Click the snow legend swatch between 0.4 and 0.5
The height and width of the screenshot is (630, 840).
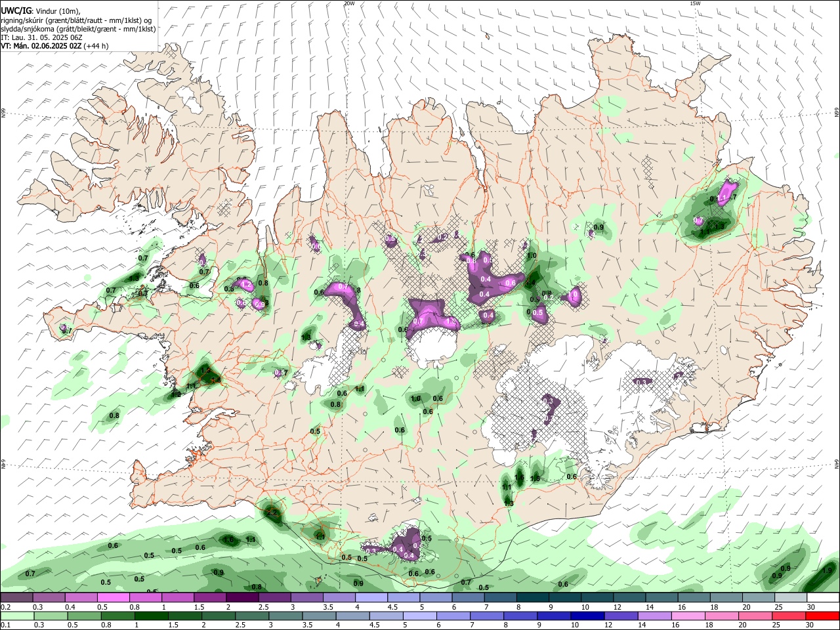point(81,597)
